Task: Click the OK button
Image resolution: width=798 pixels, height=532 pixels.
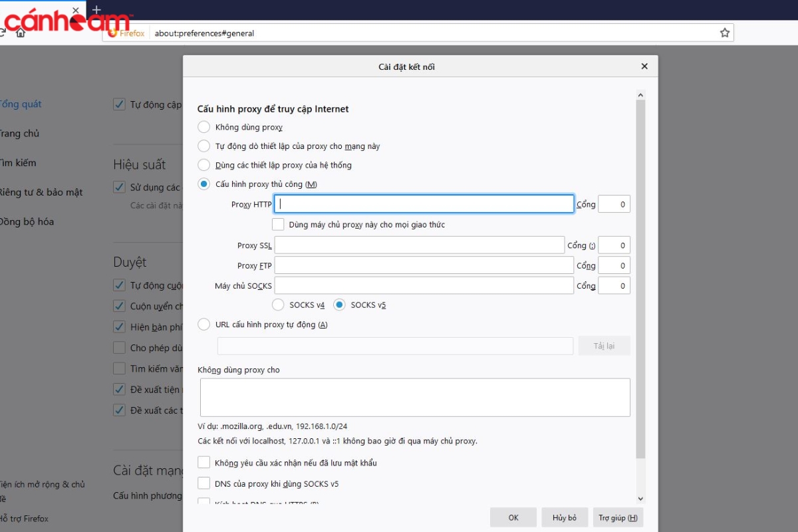Action: (x=513, y=517)
